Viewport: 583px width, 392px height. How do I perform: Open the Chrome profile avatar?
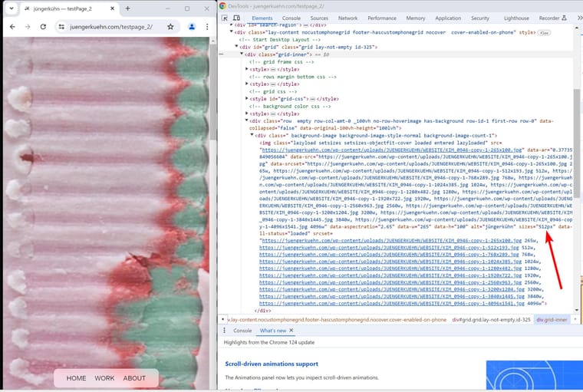point(192,27)
